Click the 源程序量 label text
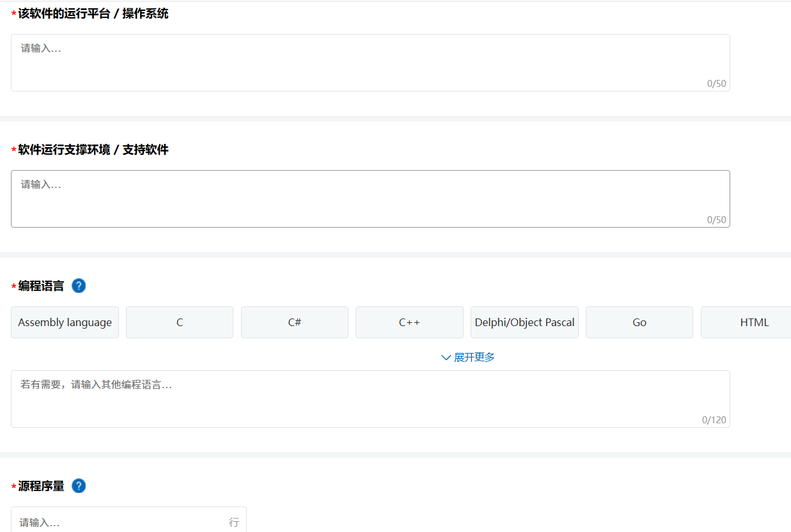Viewport: 791px width, 532px height. (41, 486)
